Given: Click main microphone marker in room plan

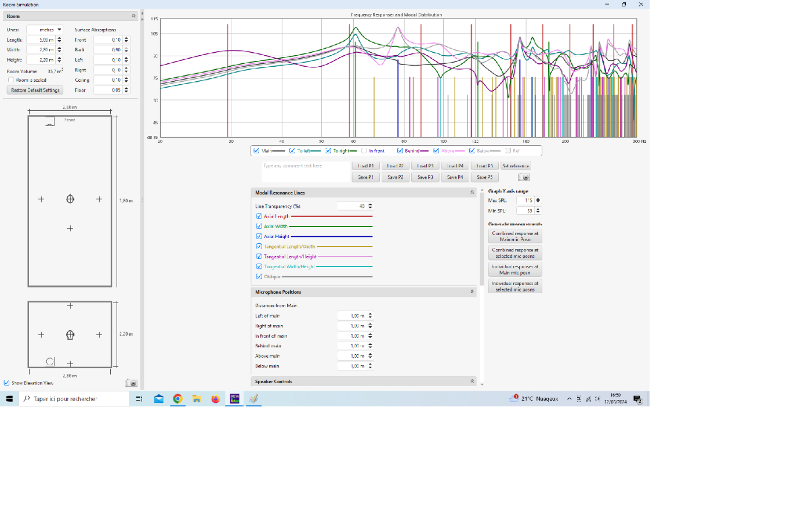Looking at the screenshot, I should click(70, 199).
